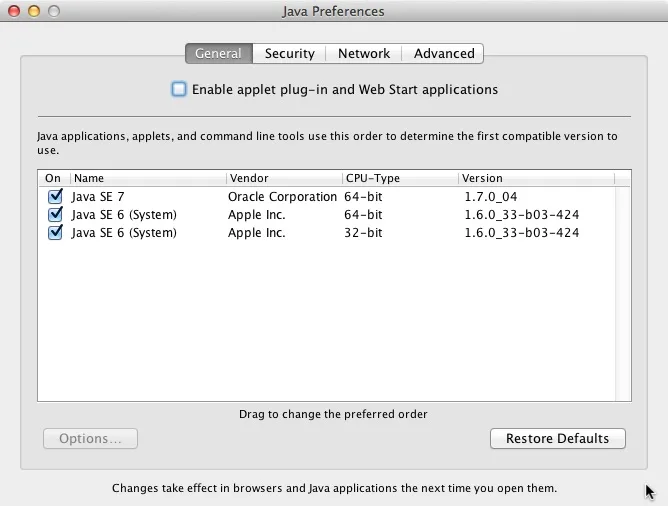668x506 pixels.
Task: Uncheck Java SE 6 64-bit checkbox
Action: [55, 214]
